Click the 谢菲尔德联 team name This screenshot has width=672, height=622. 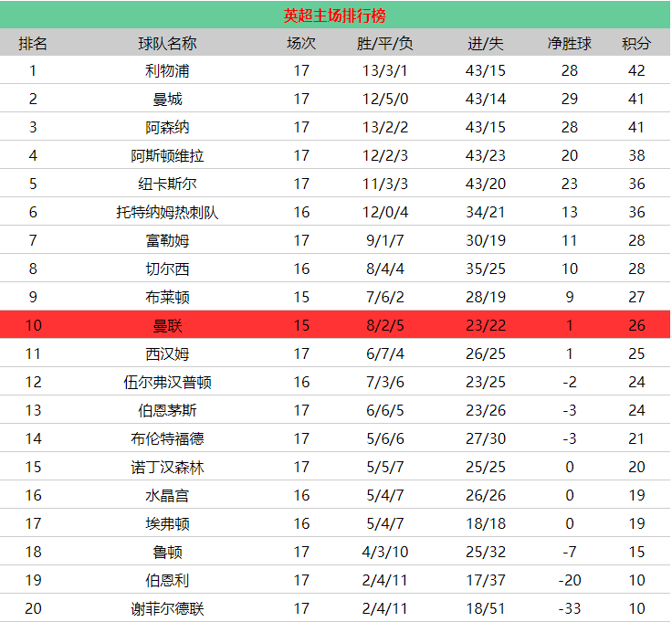pos(167,608)
